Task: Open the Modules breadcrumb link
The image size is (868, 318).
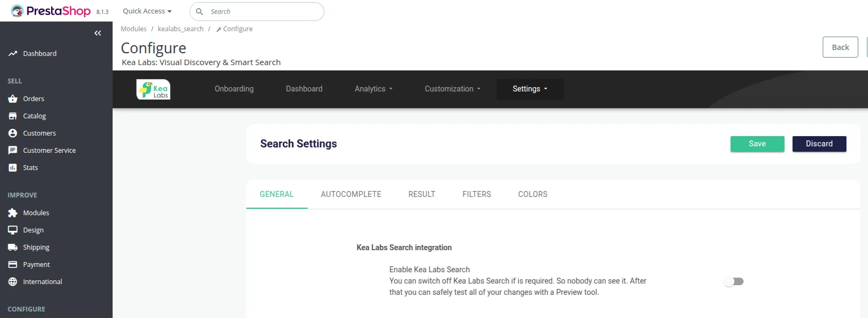Action: pos(134,29)
